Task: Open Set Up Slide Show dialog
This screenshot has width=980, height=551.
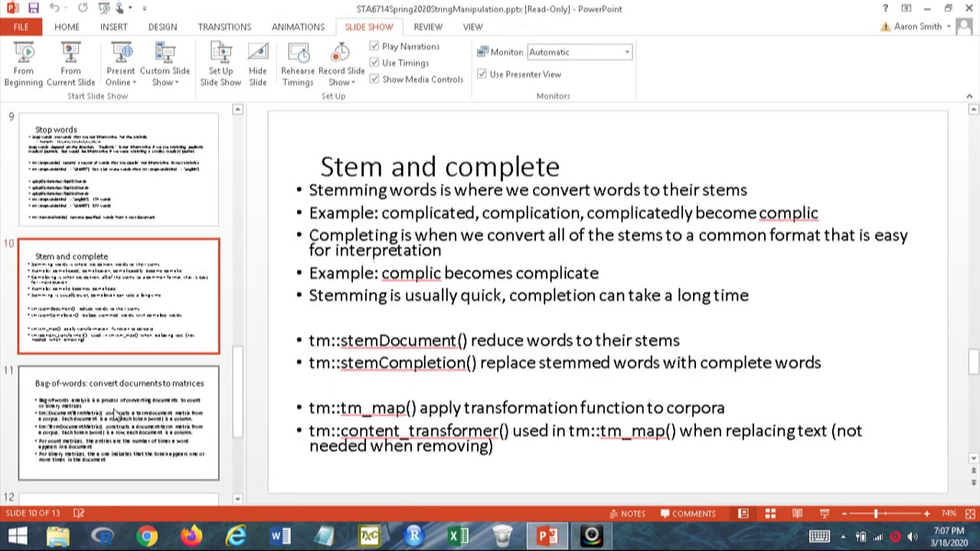Action: pos(220,64)
